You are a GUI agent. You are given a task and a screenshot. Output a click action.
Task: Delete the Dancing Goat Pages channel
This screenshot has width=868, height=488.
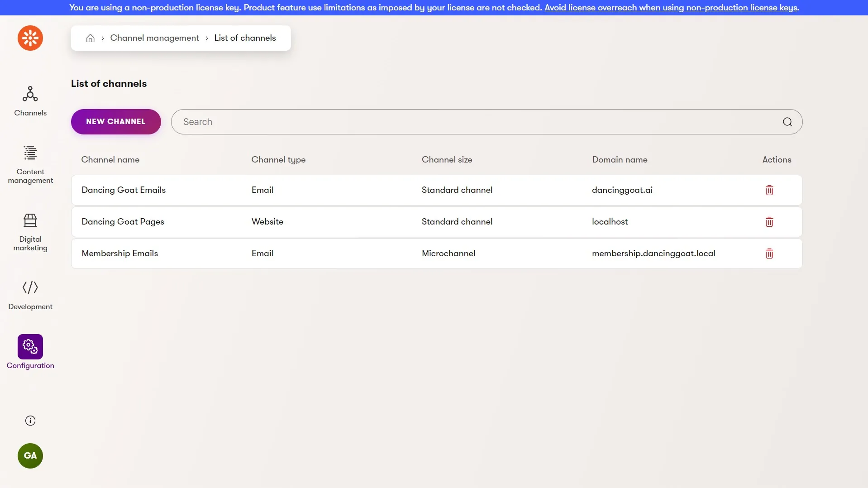coord(769,222)
